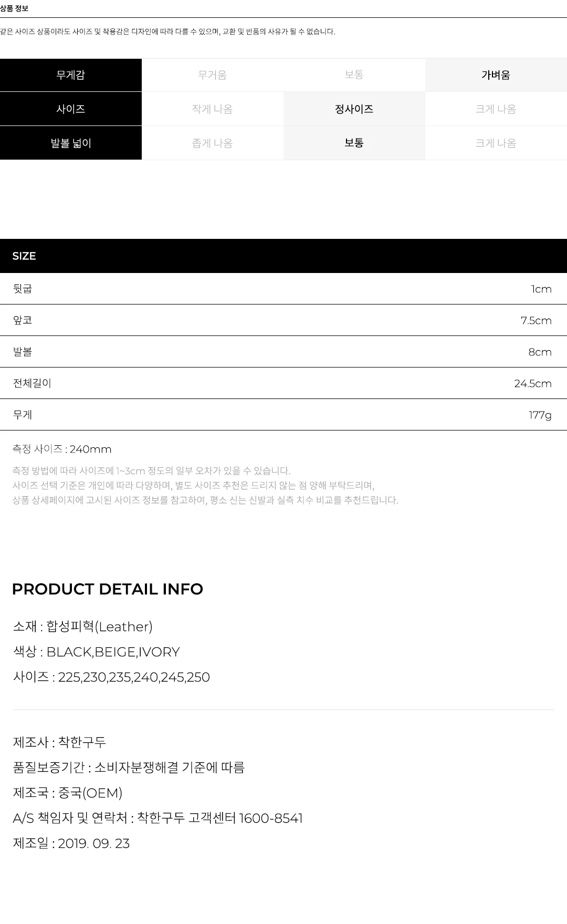
Task: Select the 가벼움 weight option
Action: [x=496, y=75]
